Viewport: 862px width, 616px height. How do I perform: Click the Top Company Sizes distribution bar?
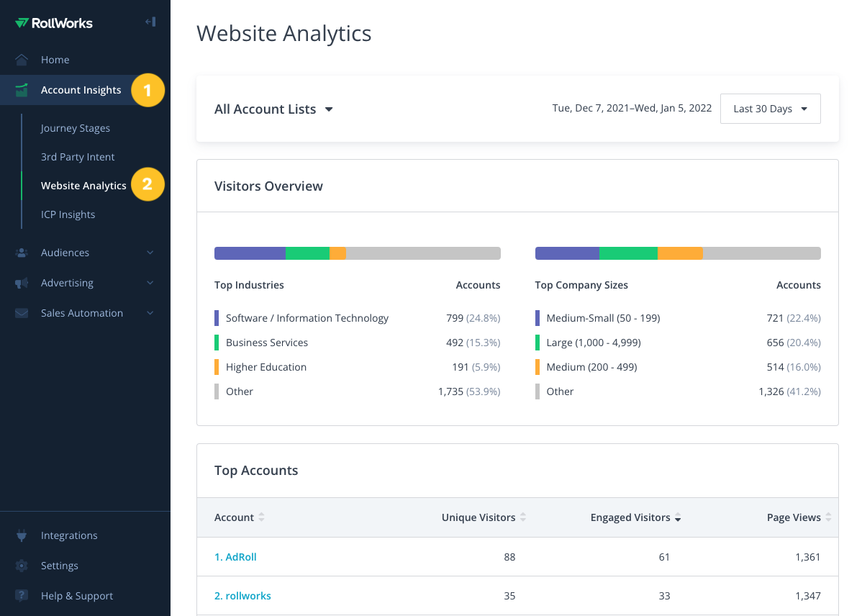pyautogui.click(x=678, y=253)
